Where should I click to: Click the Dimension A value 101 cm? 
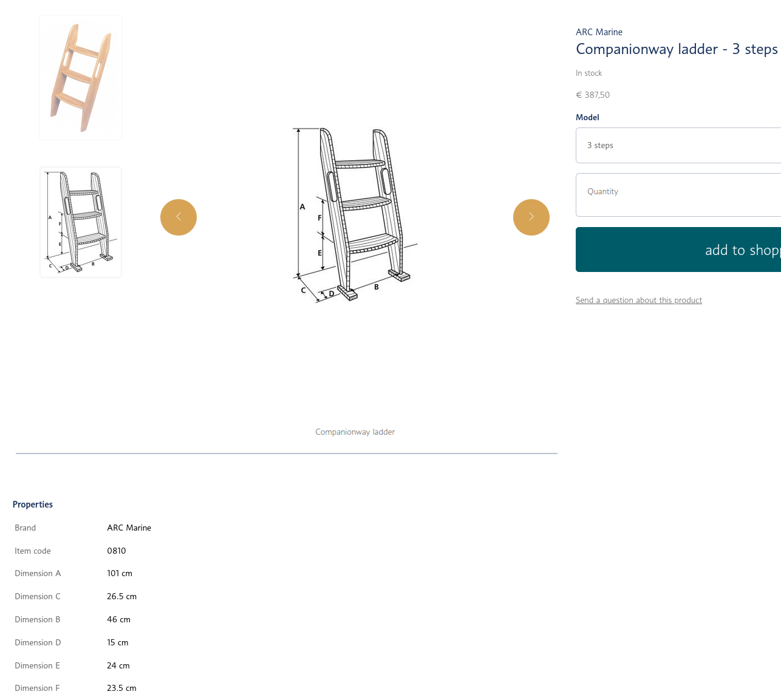point(120,574)
